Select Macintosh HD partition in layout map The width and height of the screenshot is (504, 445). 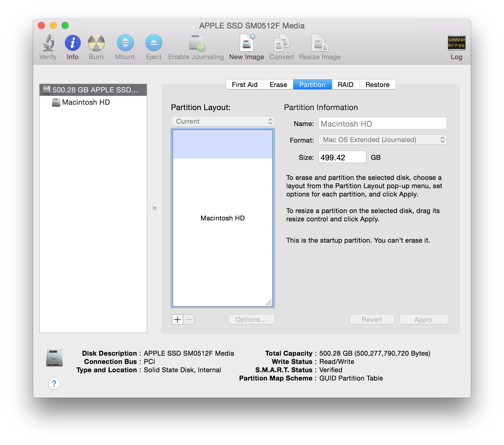(x=223, y=218)
